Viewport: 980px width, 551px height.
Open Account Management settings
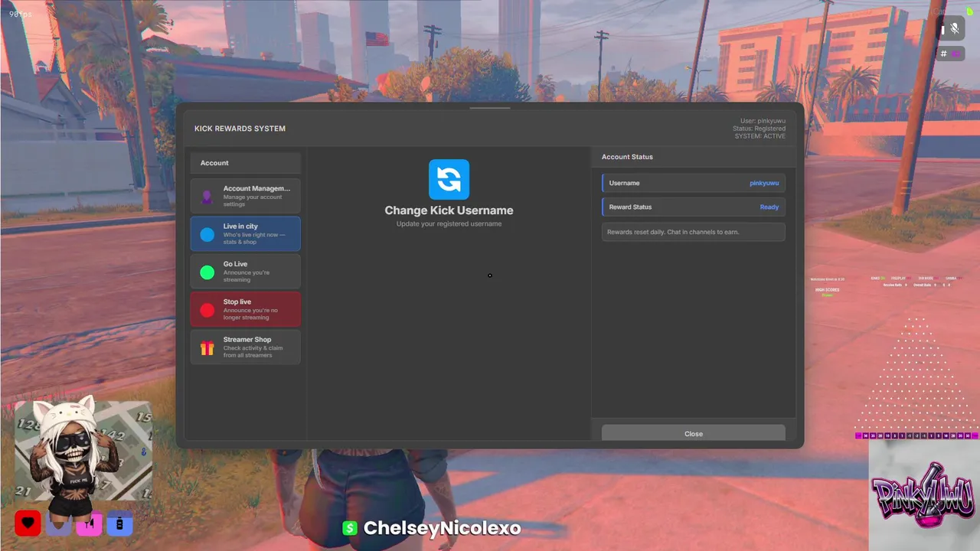[245, 196]
